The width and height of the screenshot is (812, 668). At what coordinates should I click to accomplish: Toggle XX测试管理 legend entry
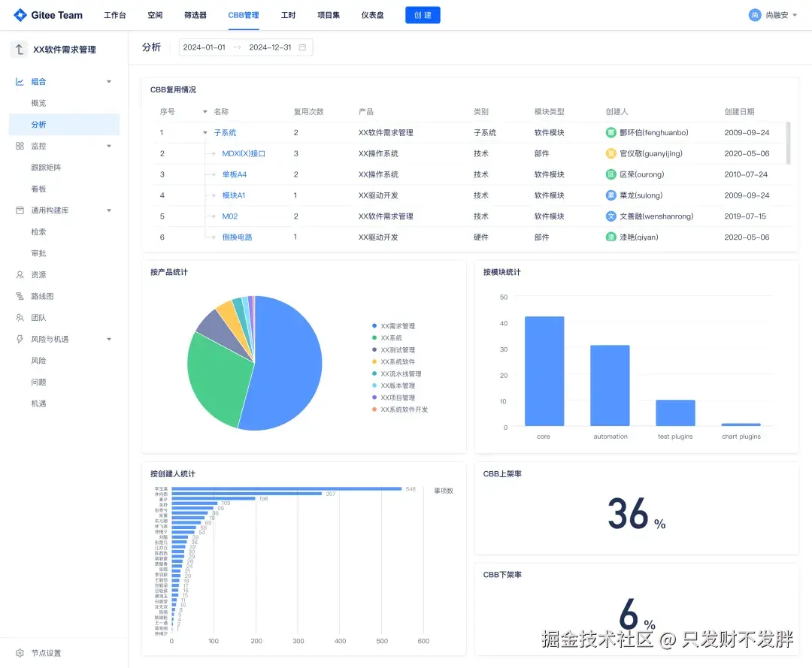point(393,350)
